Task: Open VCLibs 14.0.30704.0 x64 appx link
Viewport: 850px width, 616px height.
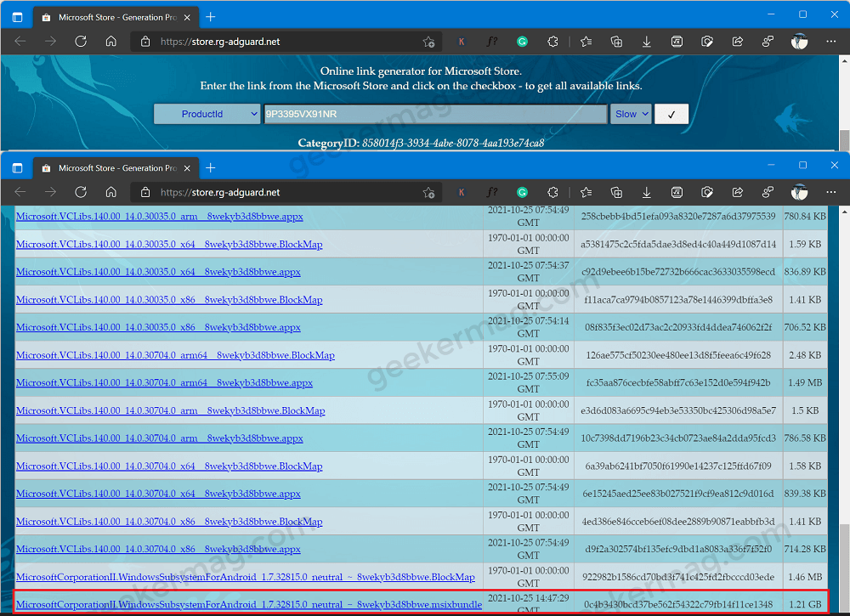Action: [x=158, y=494]
